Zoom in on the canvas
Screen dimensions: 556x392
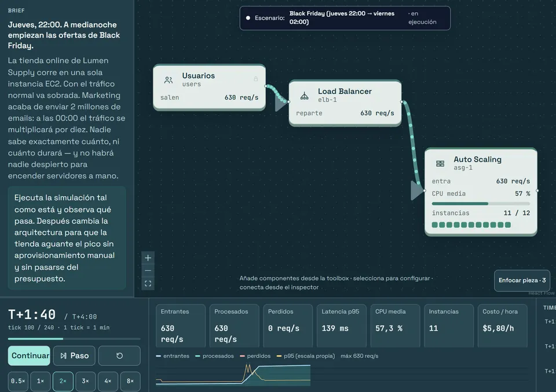pos(148,258)
